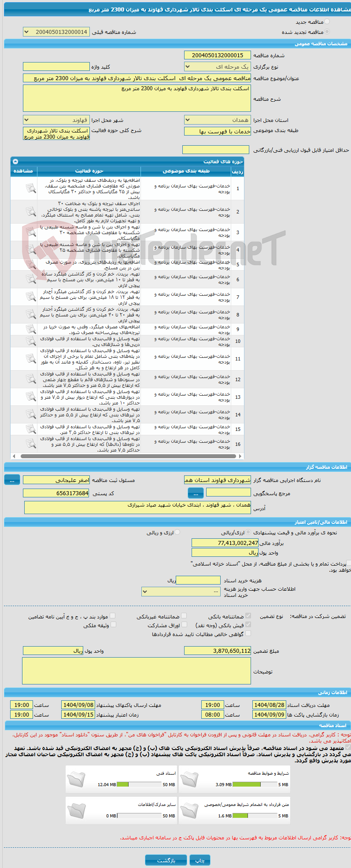351x868 pixels.
Task: Open view icon for activity row 10
Action: point(31,341)
